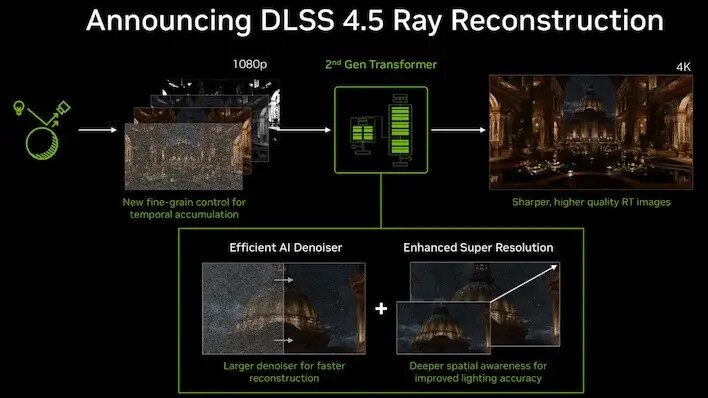Click the green lightbulb icon

19,108
